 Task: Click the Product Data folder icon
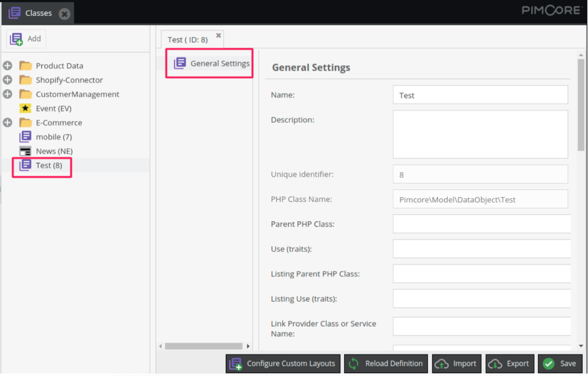[26, 65]
